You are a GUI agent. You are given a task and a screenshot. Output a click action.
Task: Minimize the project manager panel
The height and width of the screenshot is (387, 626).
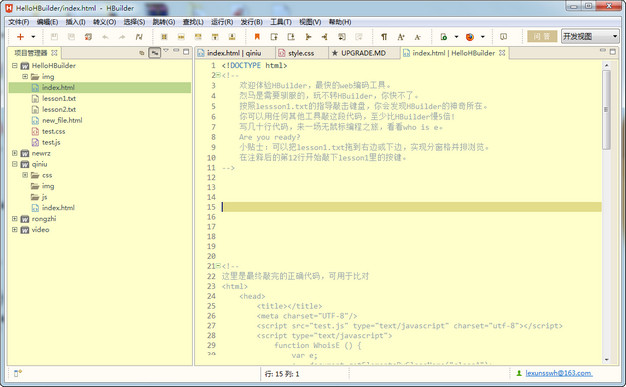click(x=176, y=51)
